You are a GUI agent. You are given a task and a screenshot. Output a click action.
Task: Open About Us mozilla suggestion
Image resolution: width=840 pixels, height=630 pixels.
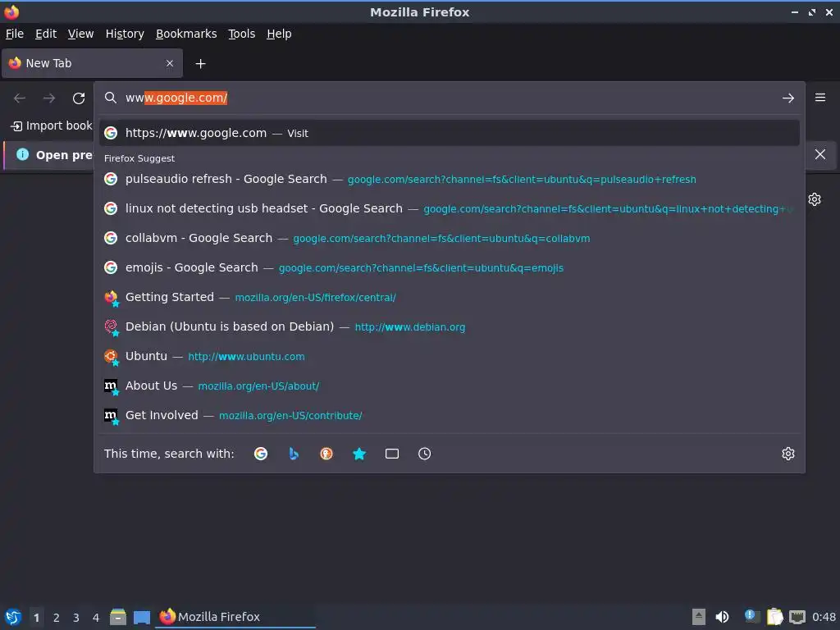pos(449,386)
